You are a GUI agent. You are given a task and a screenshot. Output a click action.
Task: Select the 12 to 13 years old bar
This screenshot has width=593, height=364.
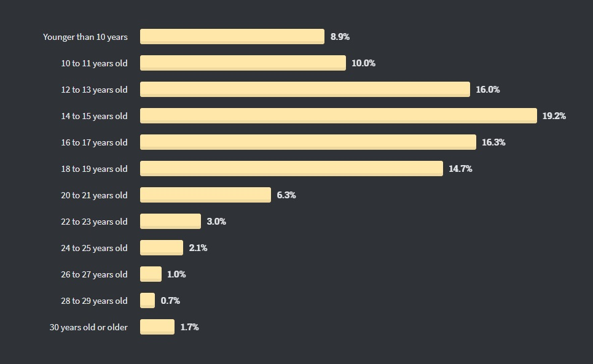305,90
